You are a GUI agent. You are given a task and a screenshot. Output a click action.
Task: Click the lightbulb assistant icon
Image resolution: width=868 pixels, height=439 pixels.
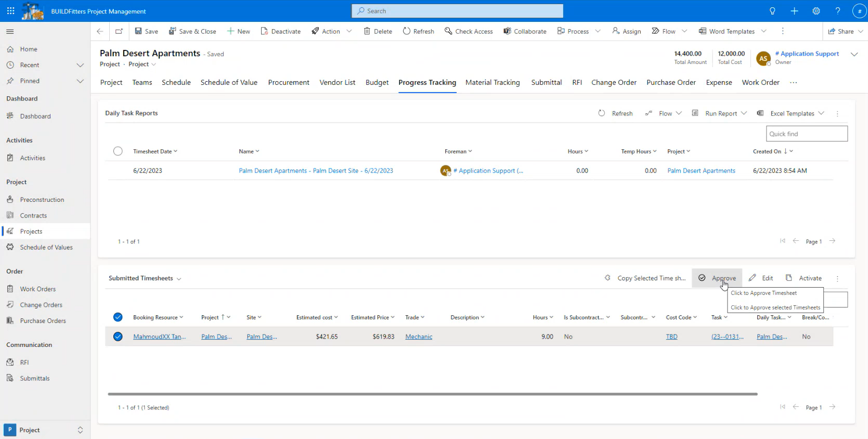(x=772, y=11)
